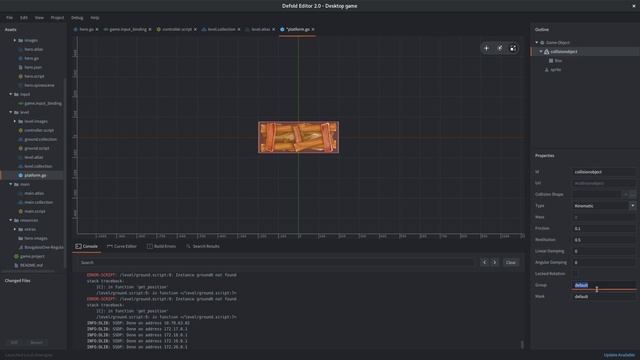The image size is (640, 360).
Task: Open the Help menu
Action: coord(95,18)
